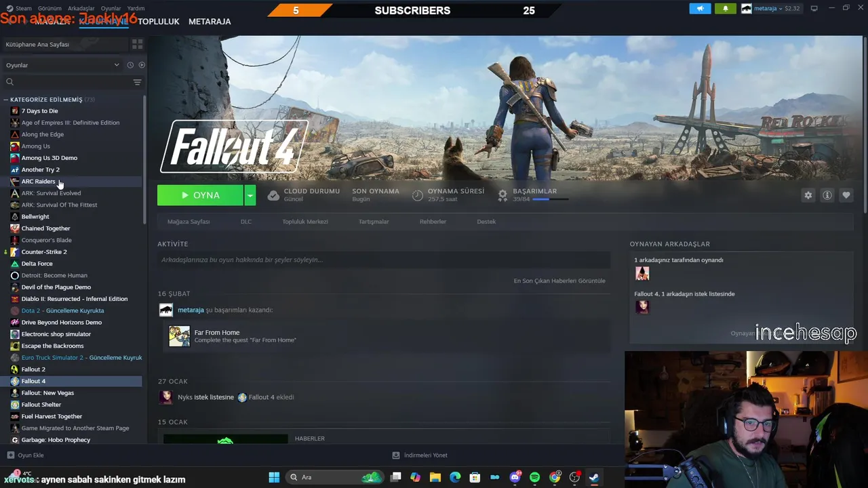This screenshot has height=488, width=868.
Task: Click the game list scrollbar
Action: pyautogui.click(x=144, y=160)
